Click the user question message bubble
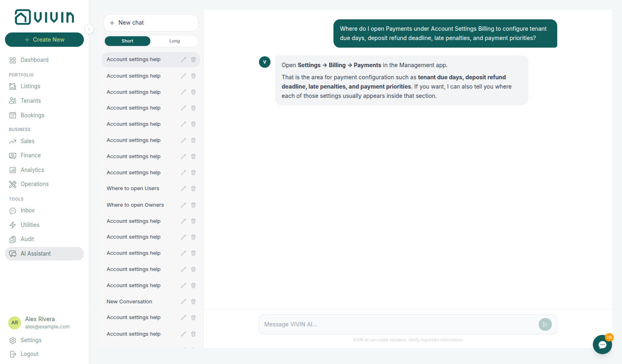Screen dimensions: 622x364 445,34
